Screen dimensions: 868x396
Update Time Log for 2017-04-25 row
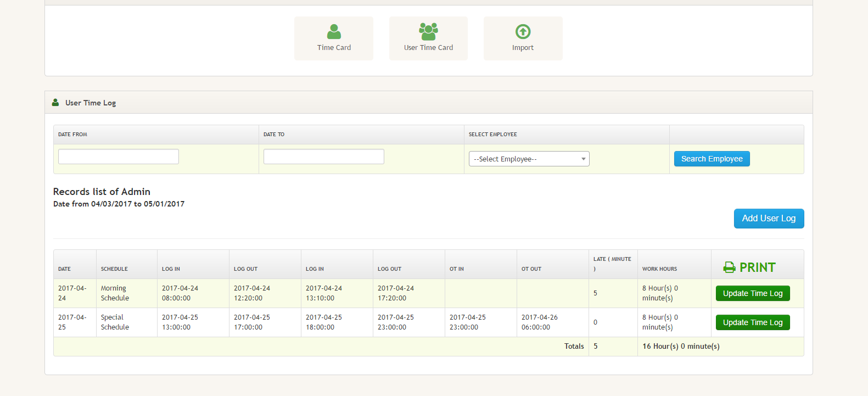click(x=753, y=322)
